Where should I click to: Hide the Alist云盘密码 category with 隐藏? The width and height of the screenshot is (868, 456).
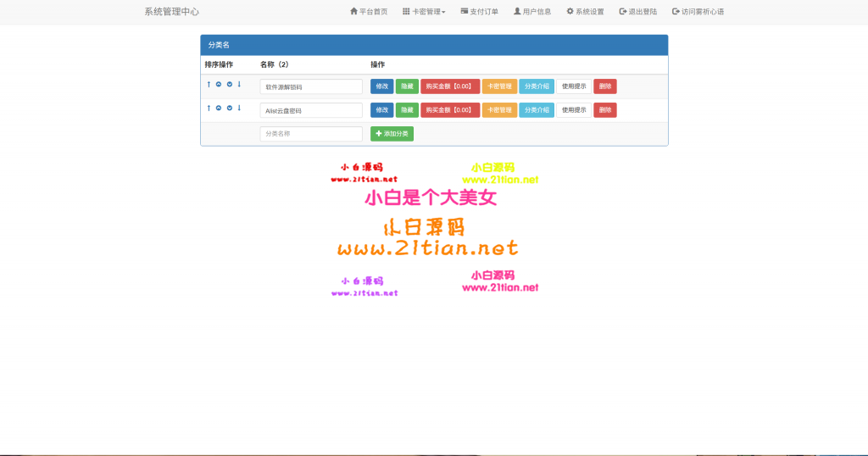(407, 110)
